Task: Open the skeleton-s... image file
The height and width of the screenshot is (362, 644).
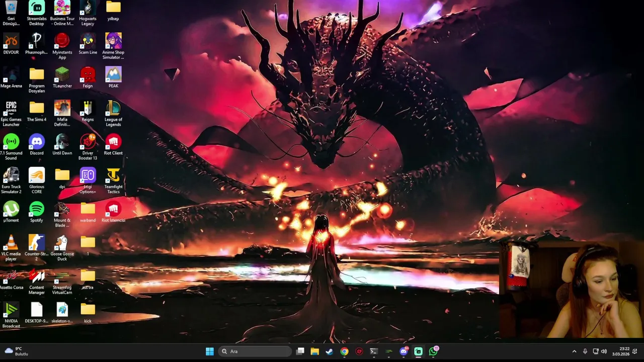Action: (62, 313)
